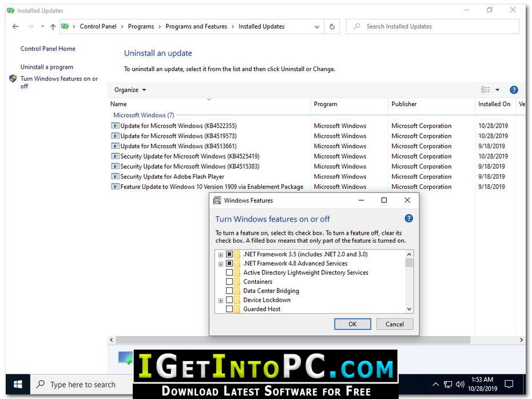532x399 pixels.
Task: Open help in the Windows Features dialog
Action: pos(408,218)
